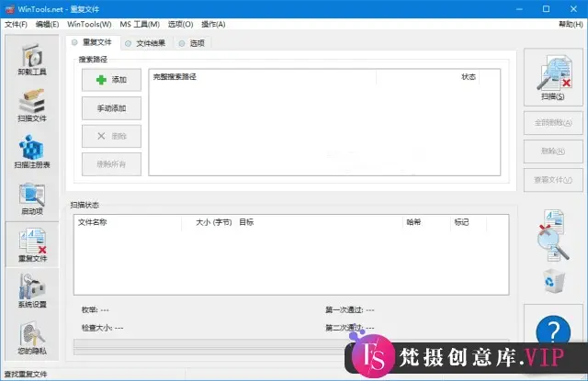Screen dimensions: 588x381
Task: Open the 您的隐私 privacy tool
Action: 32,338
